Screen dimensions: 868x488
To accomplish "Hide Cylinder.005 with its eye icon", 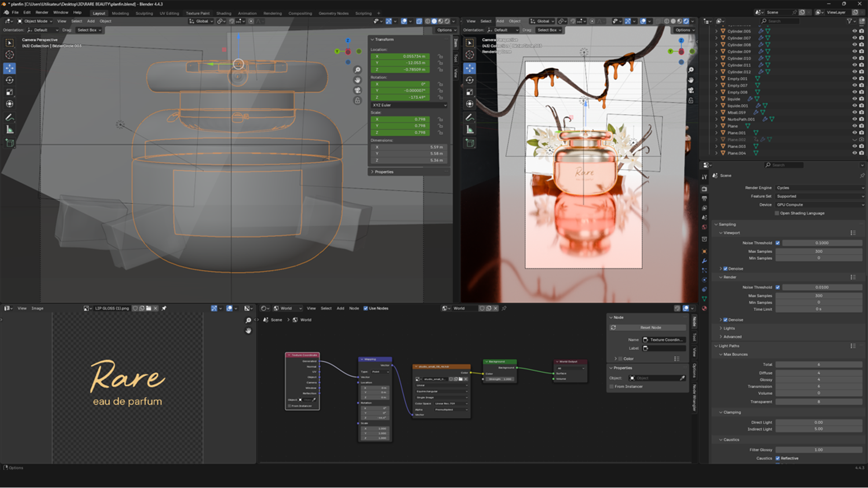I will 854,31.
